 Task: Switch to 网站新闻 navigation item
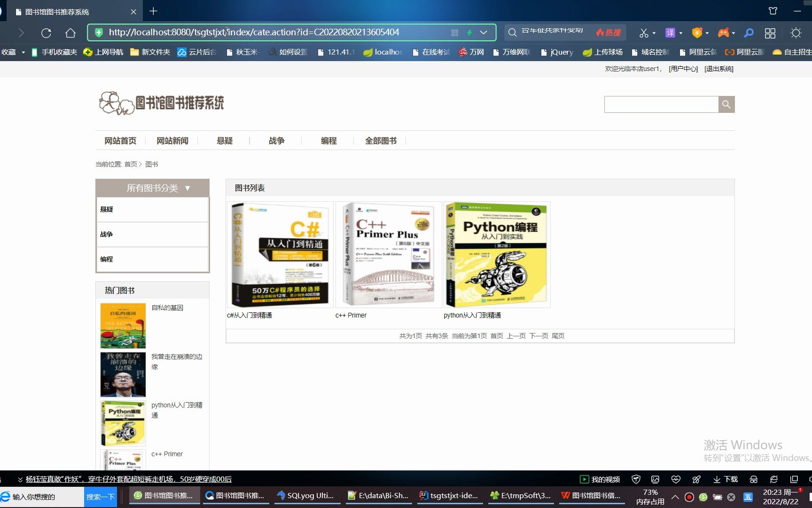(172, 140)
